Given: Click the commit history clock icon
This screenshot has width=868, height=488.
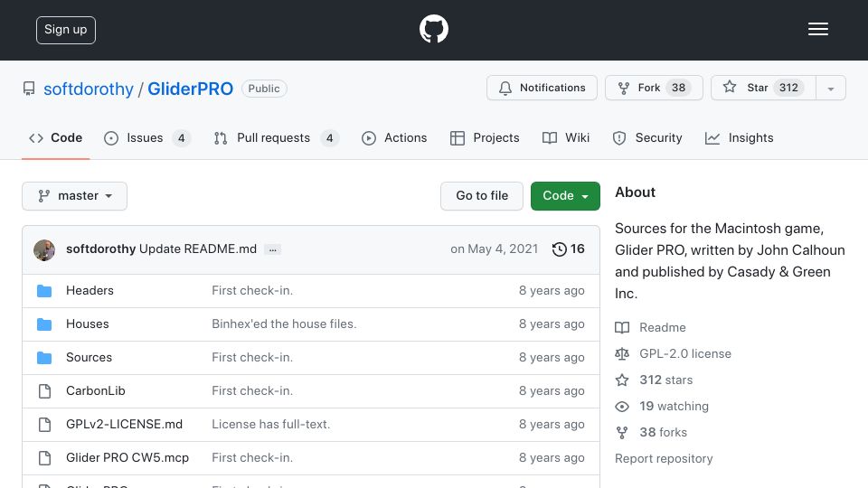Looking at the screenshot, I should click(x=559, y=249).
